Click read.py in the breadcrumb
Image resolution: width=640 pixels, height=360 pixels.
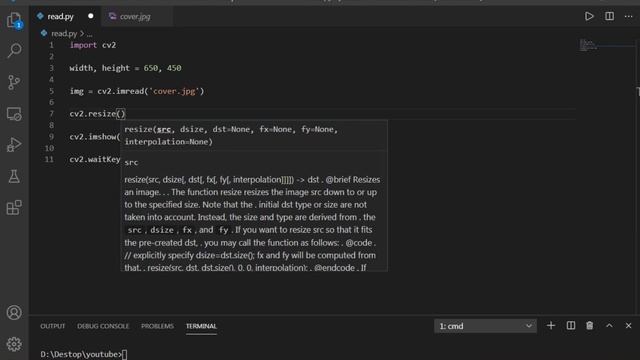pos(64,33)
